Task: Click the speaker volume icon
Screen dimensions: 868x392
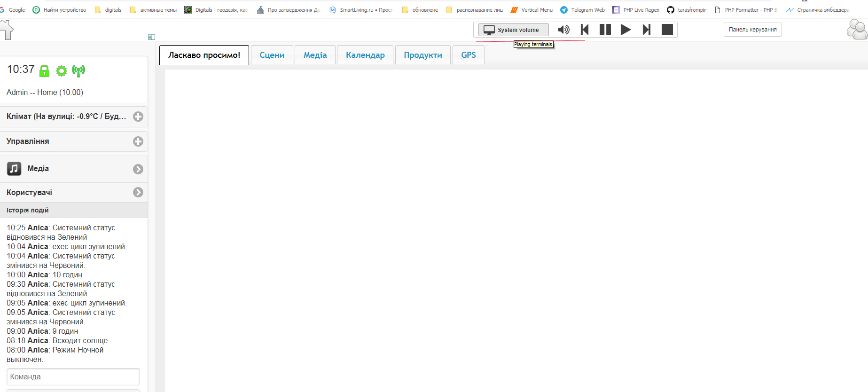Action: [x=563, y=30]
